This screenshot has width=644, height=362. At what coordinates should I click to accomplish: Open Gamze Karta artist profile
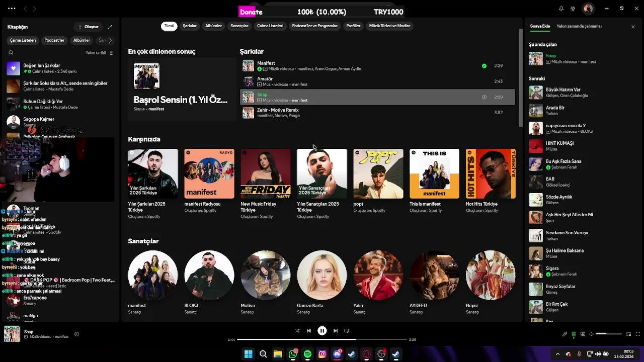point(322,282)
